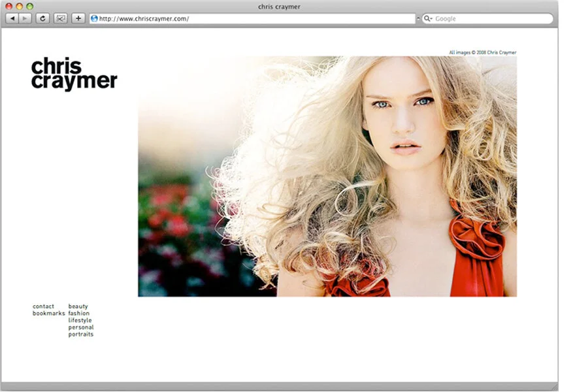Open the lifestyle gallery
The width and height of the screenshot is (588, 392).
(80, 320)
